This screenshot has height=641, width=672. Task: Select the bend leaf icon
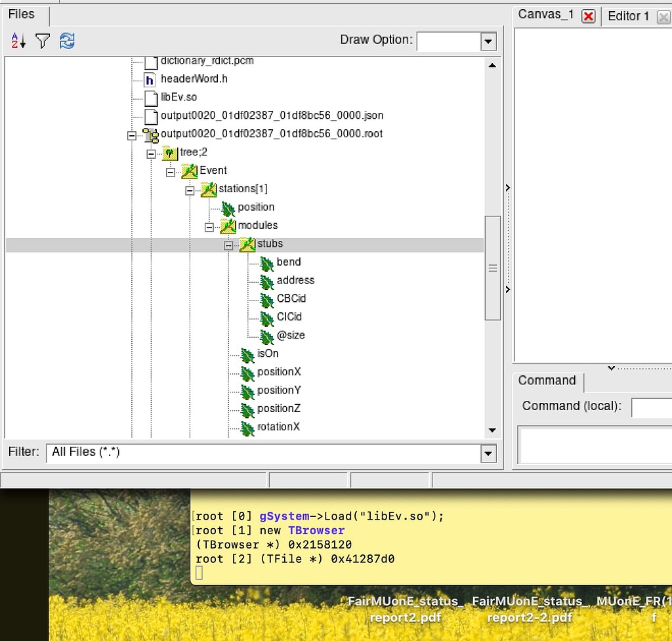click(266, 262)
